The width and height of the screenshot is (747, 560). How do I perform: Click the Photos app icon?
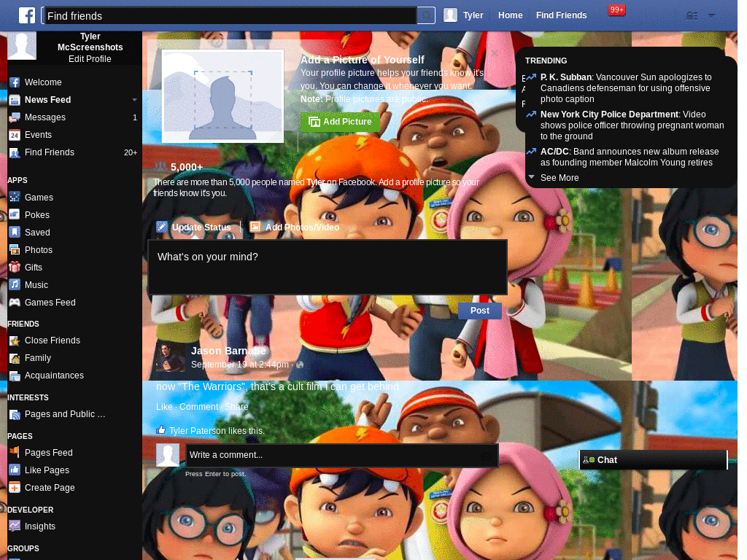[15, 249]
